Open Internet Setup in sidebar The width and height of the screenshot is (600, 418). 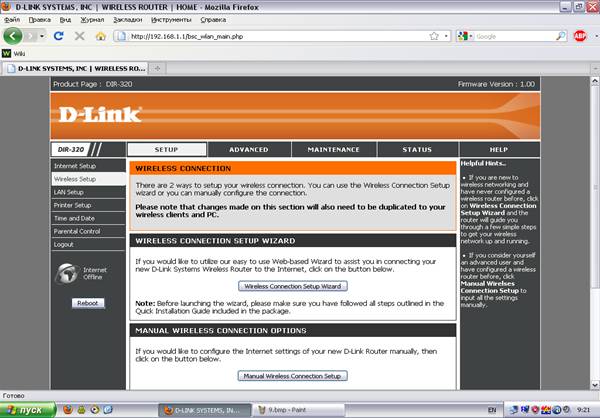click(x=88, y=166)
